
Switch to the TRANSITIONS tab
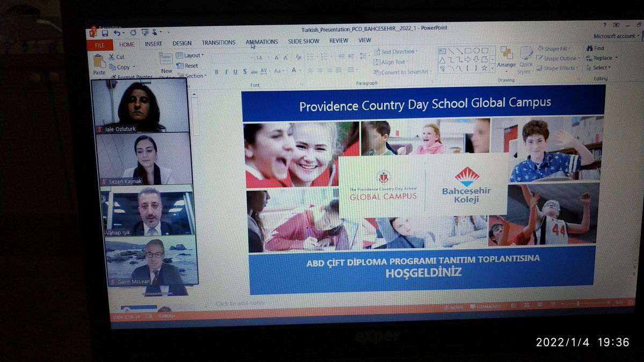coord(218,43)
